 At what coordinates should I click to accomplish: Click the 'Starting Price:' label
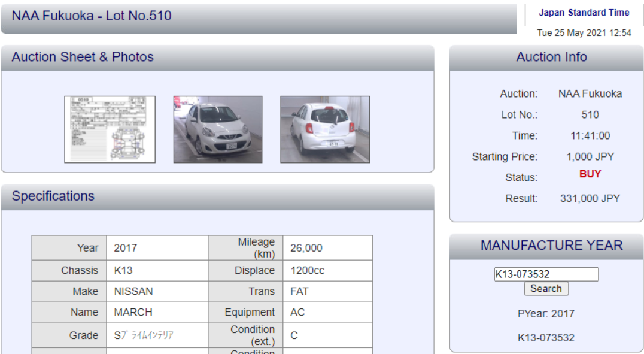(x=505, y=157)
